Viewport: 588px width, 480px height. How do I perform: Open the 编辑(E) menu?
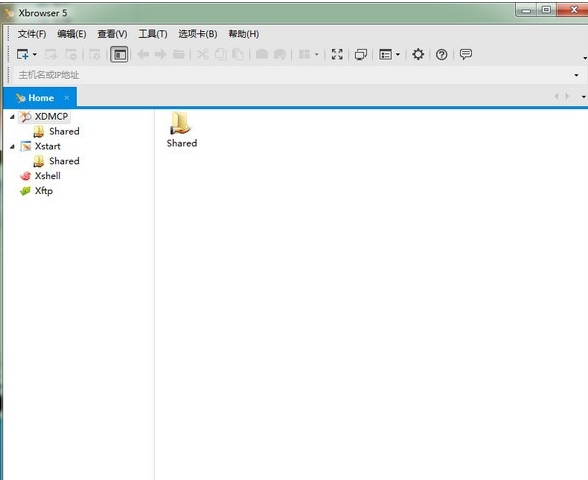(x=72, y=34)
